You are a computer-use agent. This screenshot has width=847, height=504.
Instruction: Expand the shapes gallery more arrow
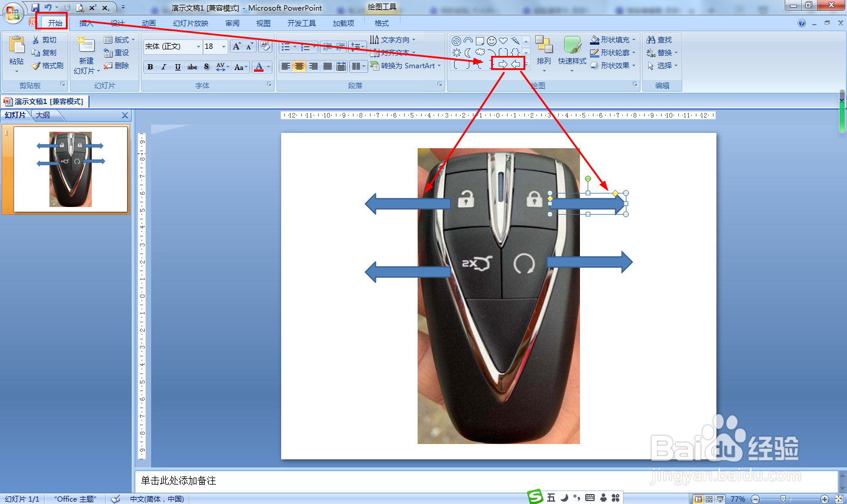point(526,64)
